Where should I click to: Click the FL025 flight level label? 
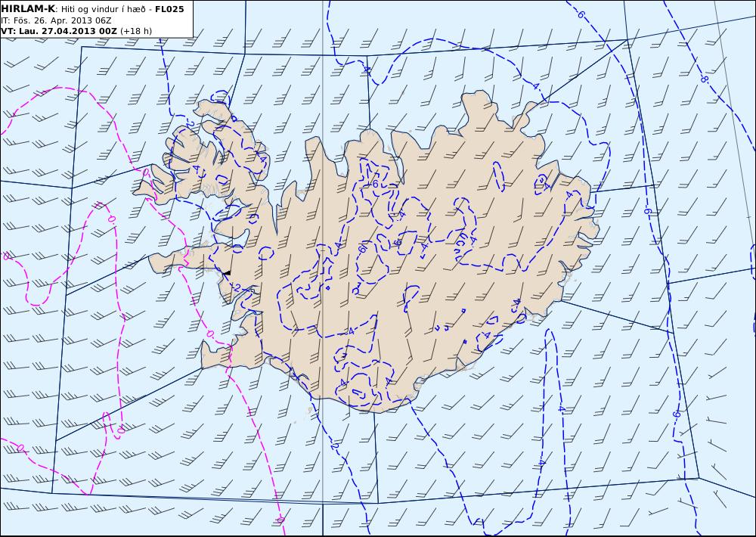click(169, 9)
